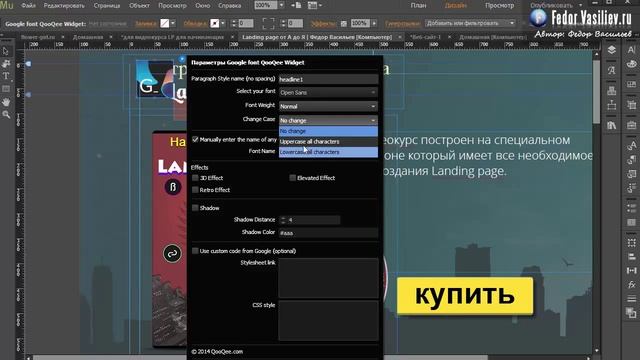
Task: Open the Graphic Styles panel icon
Action: point(631,174)
